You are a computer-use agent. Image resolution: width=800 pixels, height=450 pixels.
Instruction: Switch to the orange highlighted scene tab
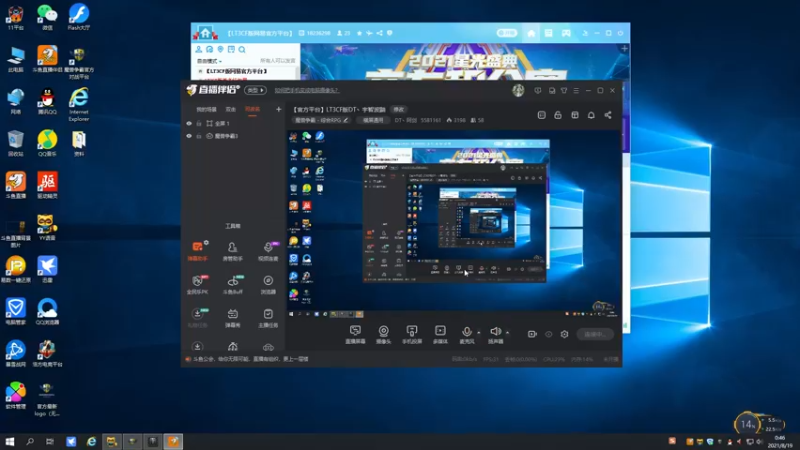point(253,109)
